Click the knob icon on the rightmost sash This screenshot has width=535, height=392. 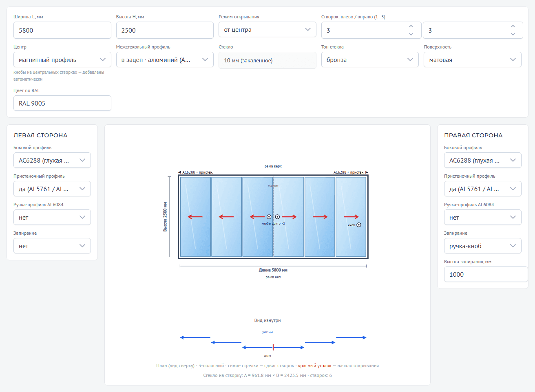(359, 225)
